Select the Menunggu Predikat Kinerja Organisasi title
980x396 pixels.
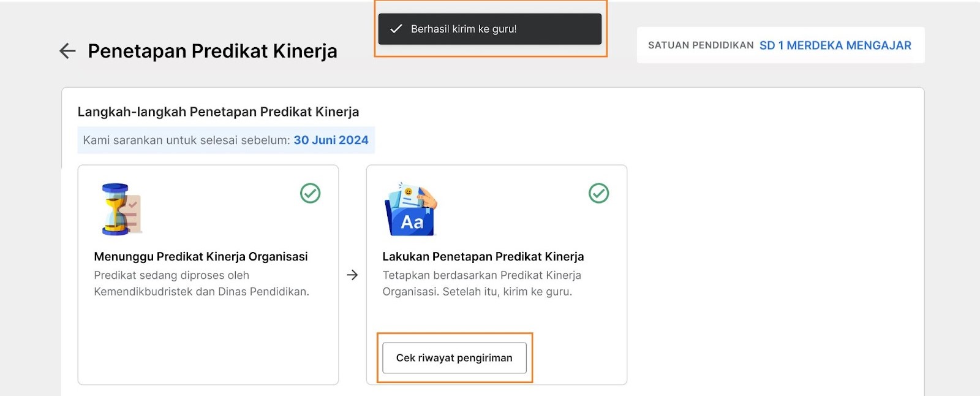201,256
